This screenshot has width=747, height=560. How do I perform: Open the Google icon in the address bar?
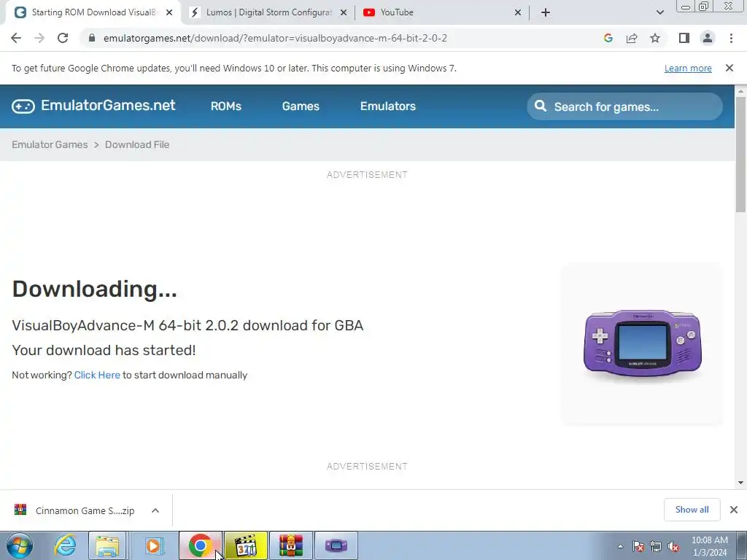coord(608,38)
